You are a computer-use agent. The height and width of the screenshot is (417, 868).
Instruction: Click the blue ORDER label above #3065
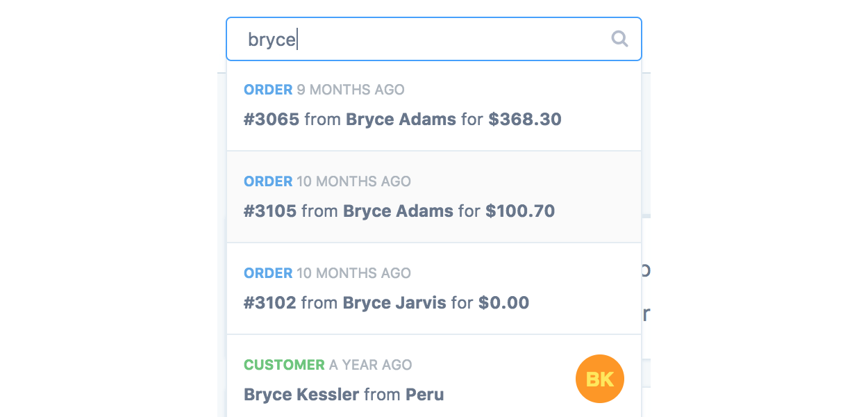[x=268, y=90]
